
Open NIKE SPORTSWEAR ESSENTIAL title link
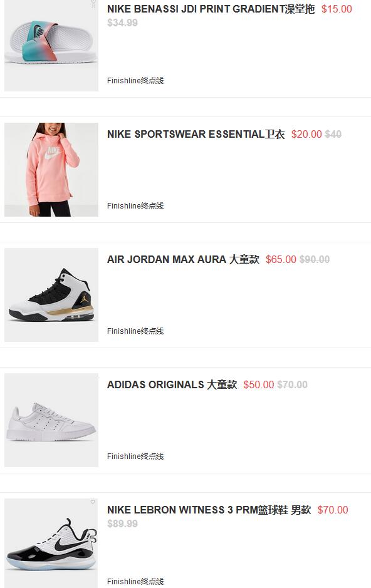(x=196, y=134)
